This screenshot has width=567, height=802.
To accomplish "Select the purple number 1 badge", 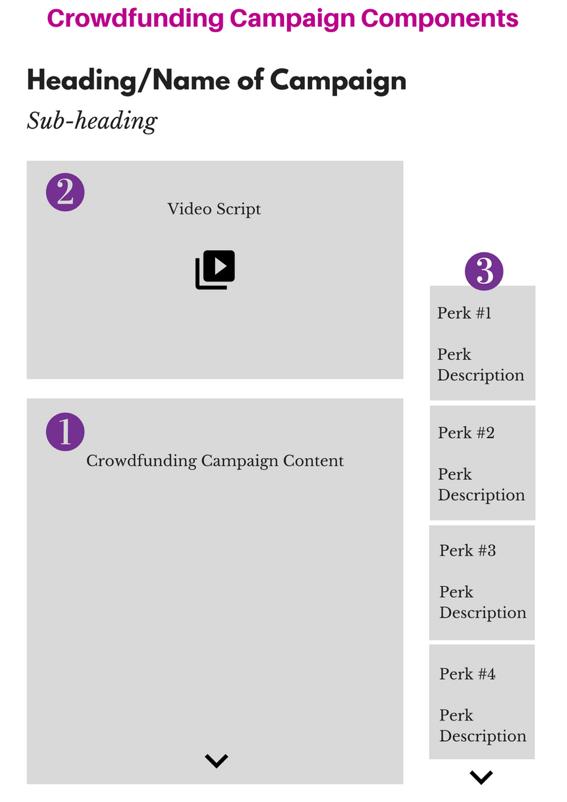I will click(65, 432).
